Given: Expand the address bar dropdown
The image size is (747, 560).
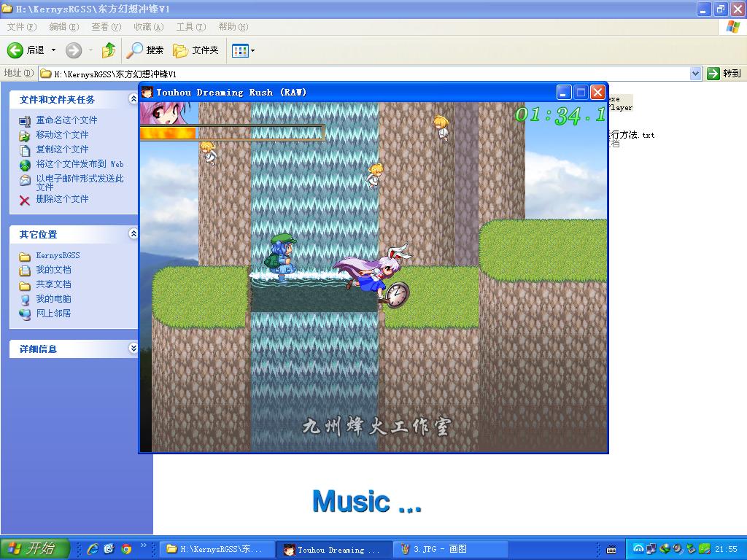Looking at the screenshot, I should [x=695, y=74].
